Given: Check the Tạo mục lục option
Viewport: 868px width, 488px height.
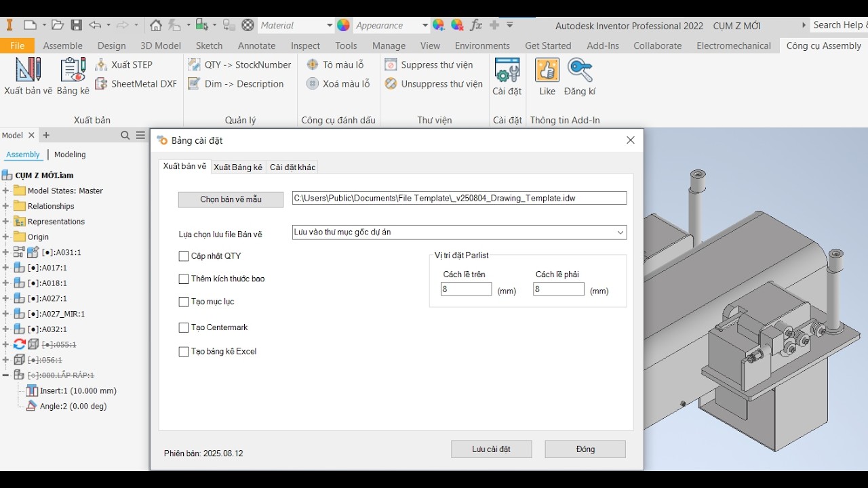Looking at the screenshot, I should pyautogui.click(x=184, y=302).
